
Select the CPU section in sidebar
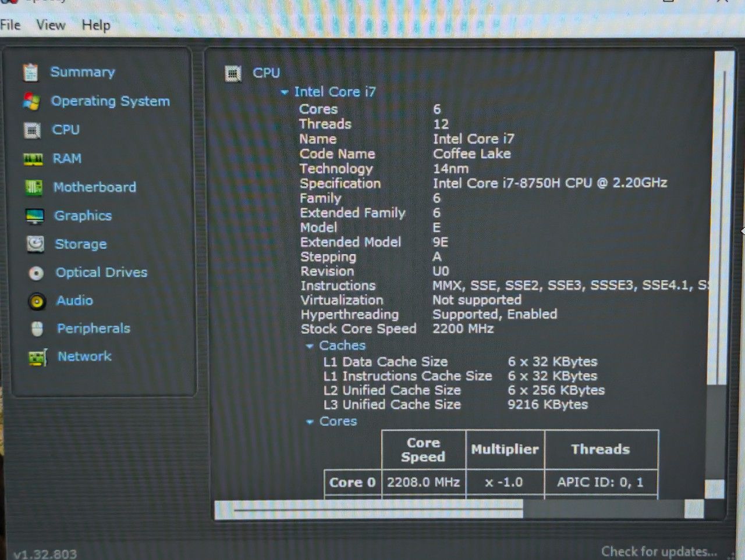point(66,130)
